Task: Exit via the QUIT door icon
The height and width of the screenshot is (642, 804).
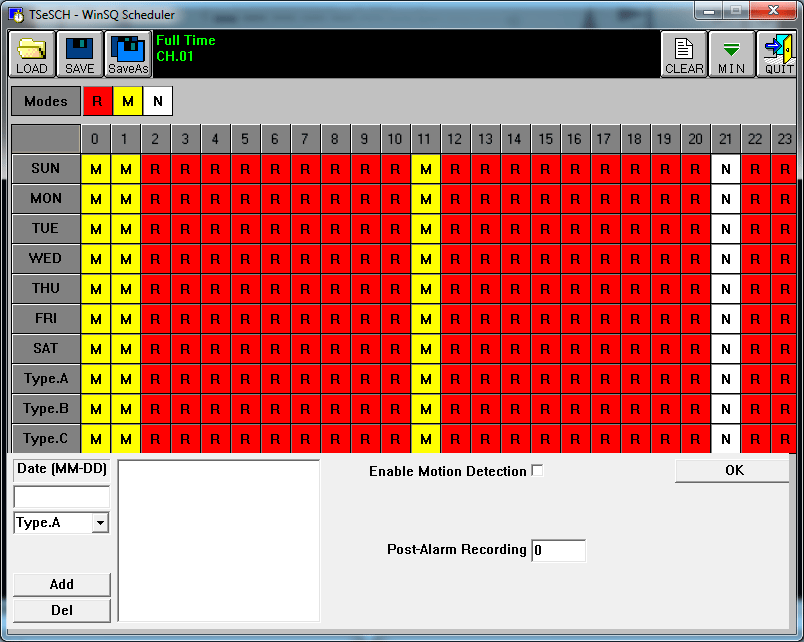Action: pyautogui.click(x=778, y=54)
